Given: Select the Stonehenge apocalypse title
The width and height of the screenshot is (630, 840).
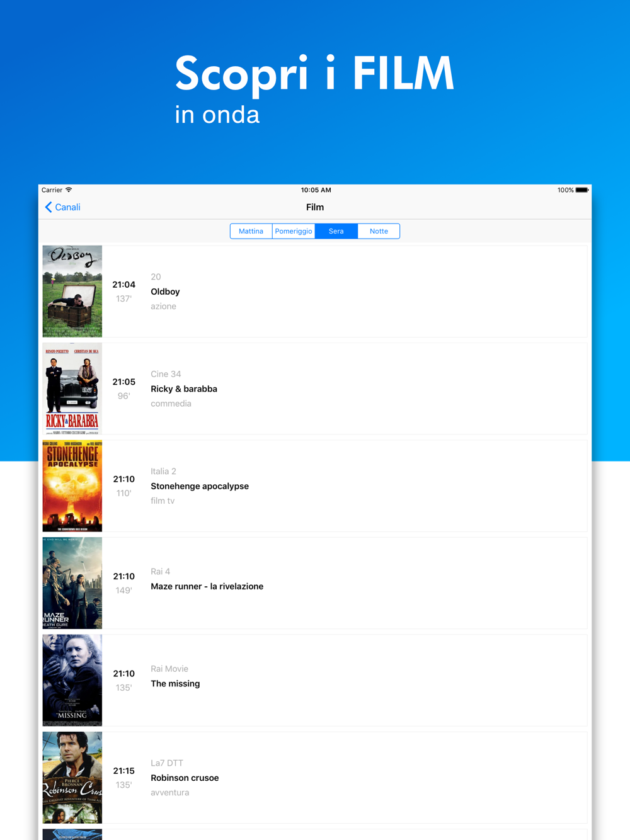Looking at the screenshot, I should [x=200, y=486].
